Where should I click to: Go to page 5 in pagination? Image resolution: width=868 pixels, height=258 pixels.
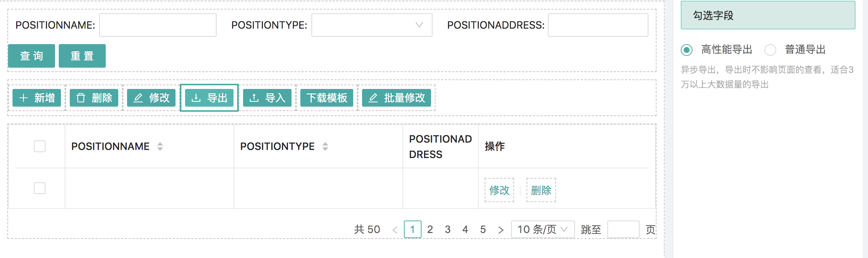(x=483, y=229)
